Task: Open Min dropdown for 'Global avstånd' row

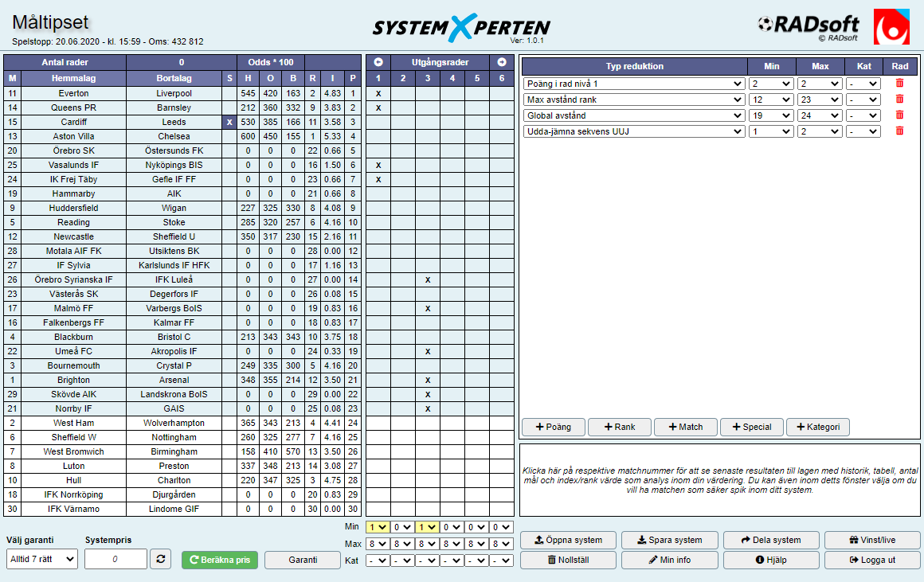Action: pos(770,115)
